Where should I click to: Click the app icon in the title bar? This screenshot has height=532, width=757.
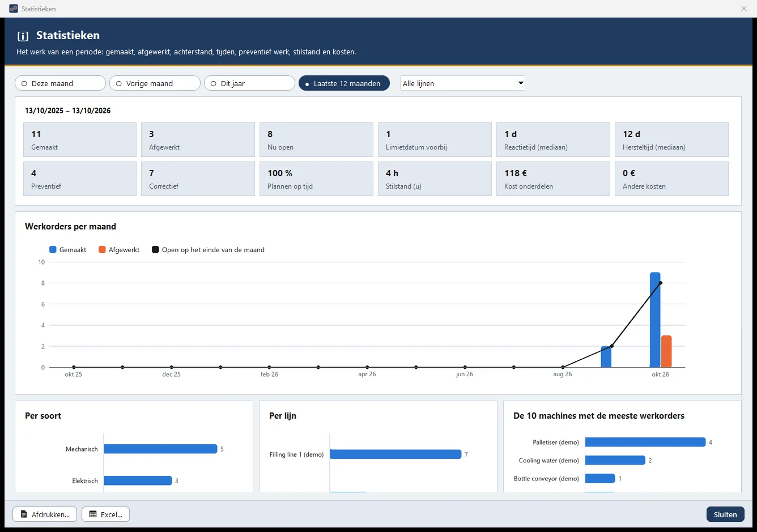coord(14,8)
